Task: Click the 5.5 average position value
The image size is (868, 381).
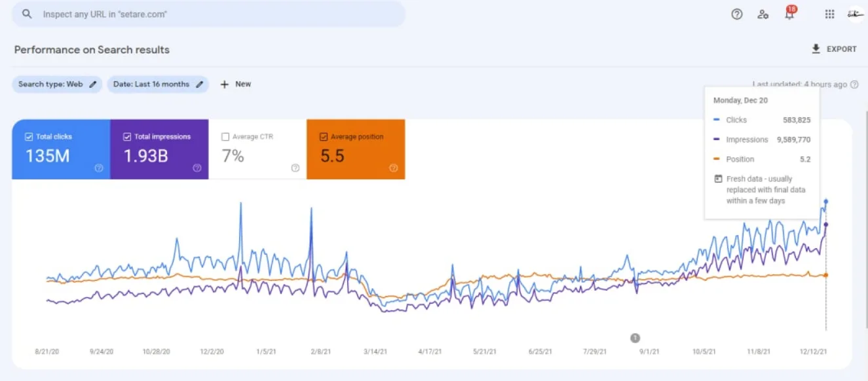Action: 332,156
